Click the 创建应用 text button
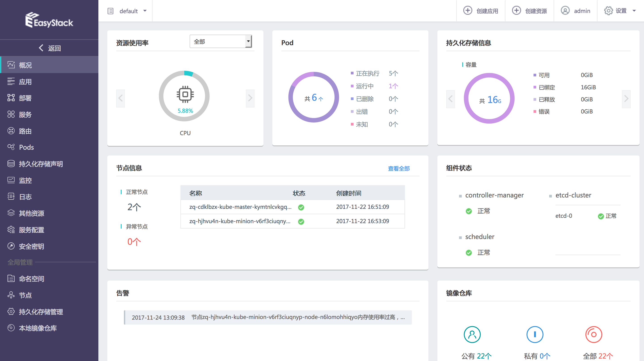The image size is (644, 361). click(x=487, y=11)
